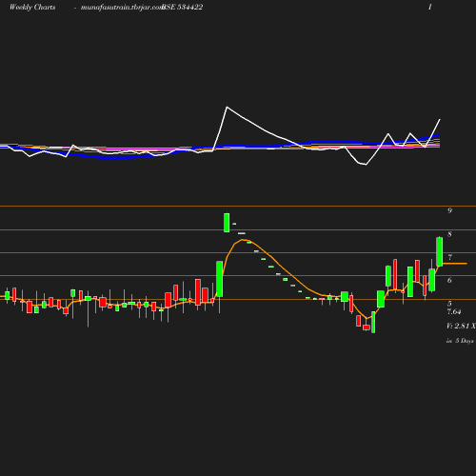Click the "Weekly Charts" title text

click(x=32, y=7)
